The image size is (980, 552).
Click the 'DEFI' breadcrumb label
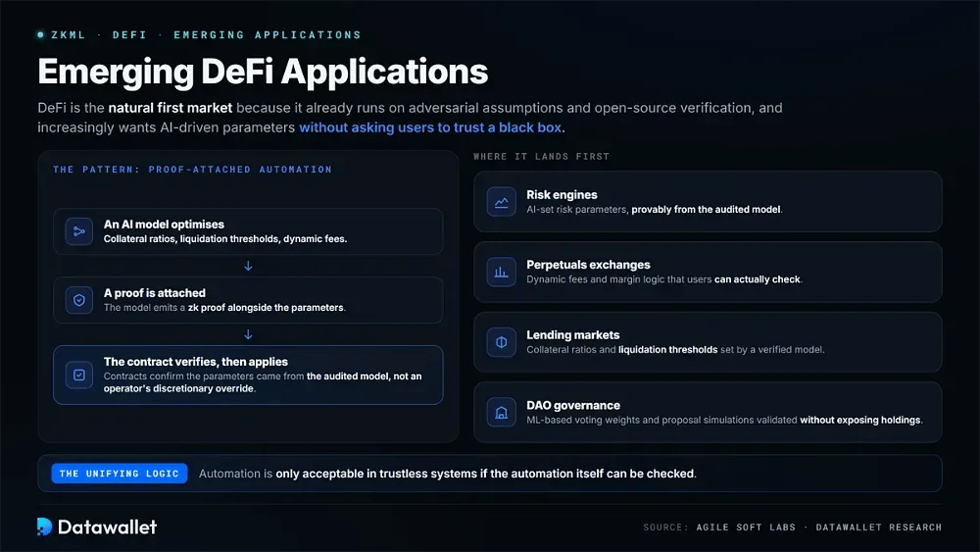[129, 35]
